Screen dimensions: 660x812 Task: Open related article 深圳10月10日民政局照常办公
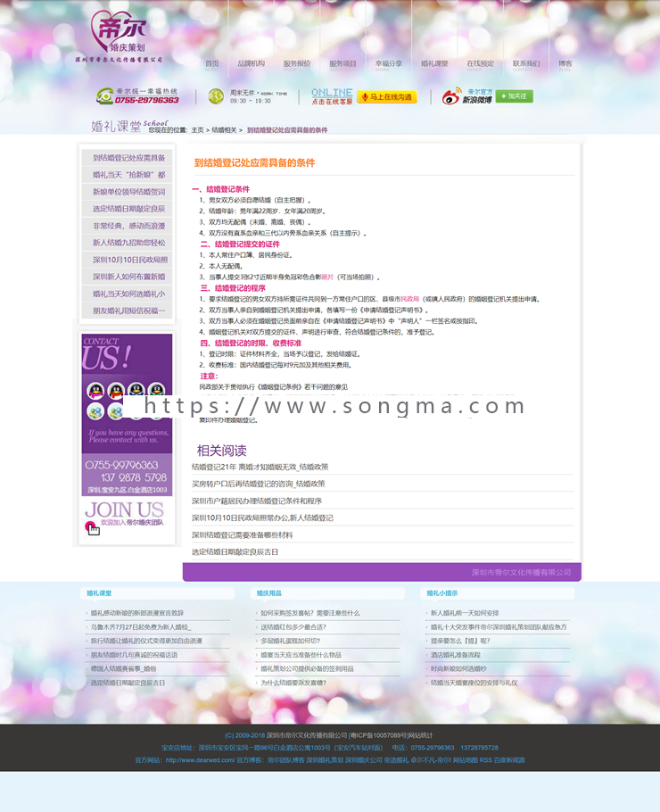pos(262,518)
